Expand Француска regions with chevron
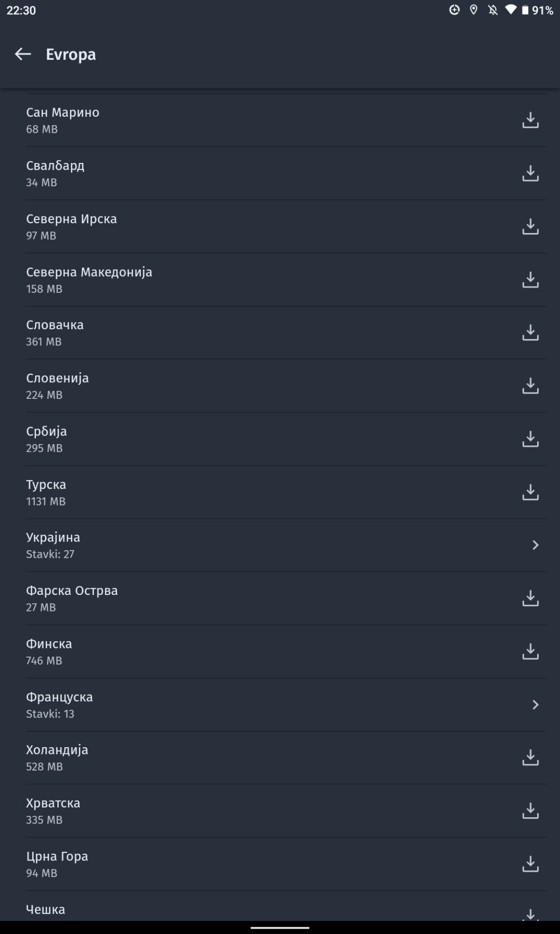This screenshot has width=560, height=934. (535, 705)
